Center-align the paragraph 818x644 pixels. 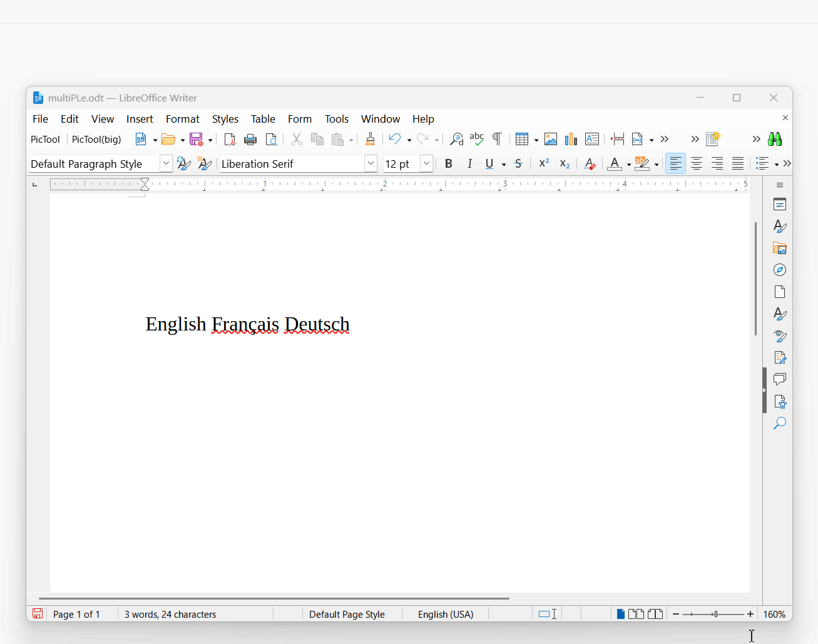(697, 163)
